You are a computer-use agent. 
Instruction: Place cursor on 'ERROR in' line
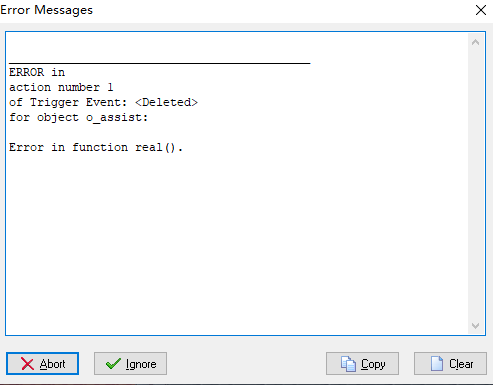click(37, 72)
